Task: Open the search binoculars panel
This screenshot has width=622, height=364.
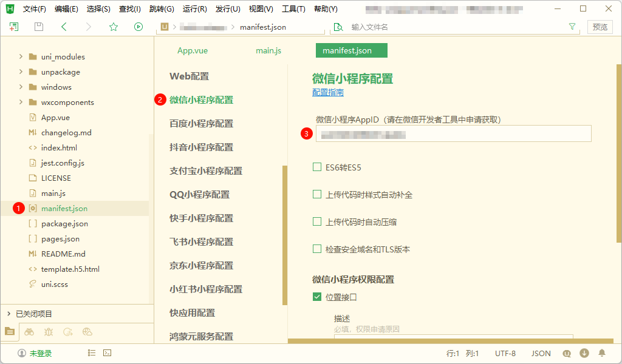Action: pos(29,332)
